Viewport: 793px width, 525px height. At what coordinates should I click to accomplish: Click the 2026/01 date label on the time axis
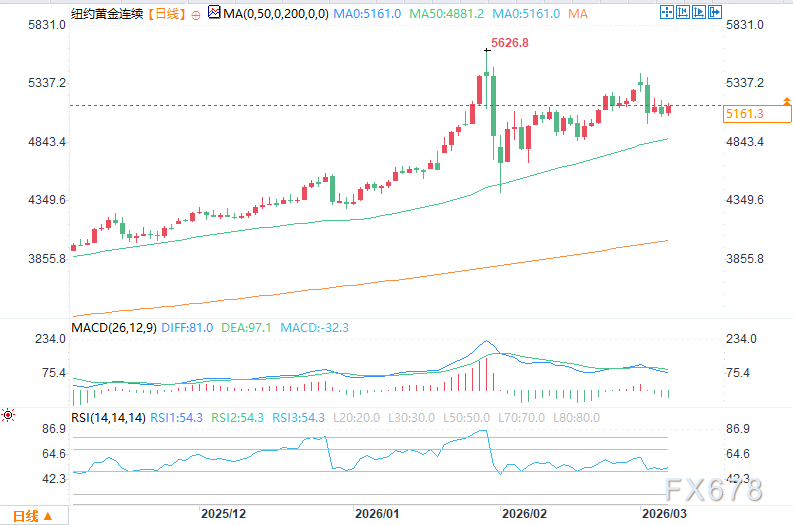[x=376, y=512]
